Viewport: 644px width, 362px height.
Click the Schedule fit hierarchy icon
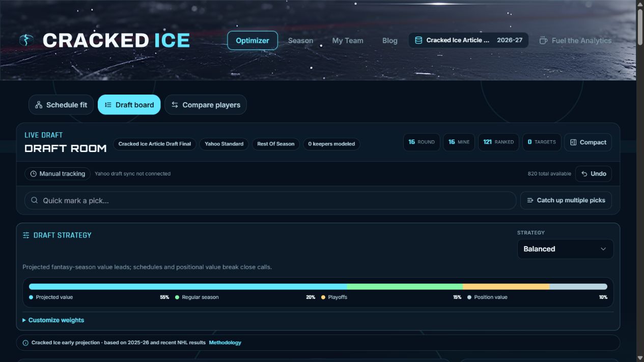click(x=39, y=105)
